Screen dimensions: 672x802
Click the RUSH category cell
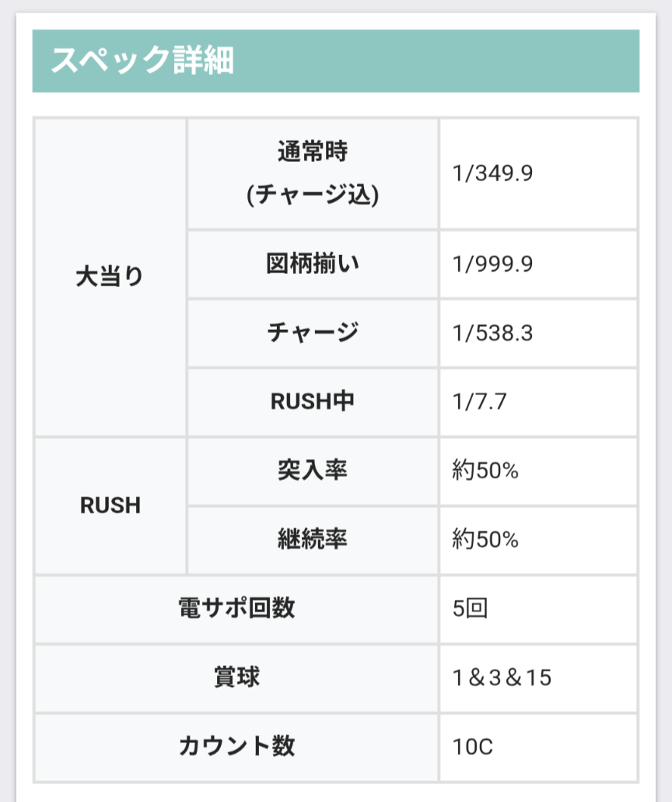(x=110, y=506)
